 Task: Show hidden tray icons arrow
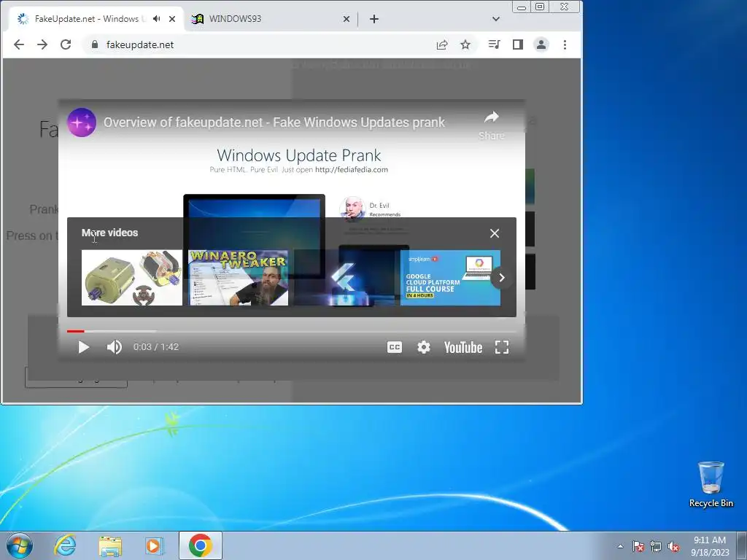click(x=620, y=546)
